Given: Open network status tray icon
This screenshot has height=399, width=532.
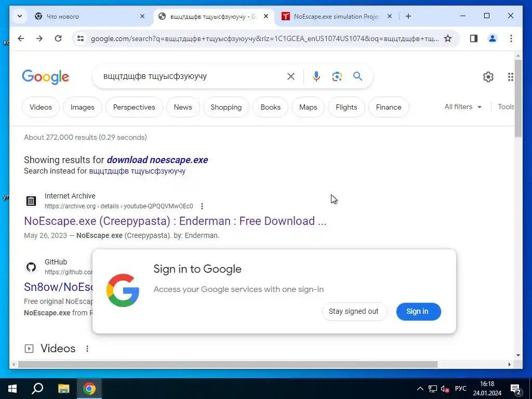Looking at the screenshot, I should point(433,389).
